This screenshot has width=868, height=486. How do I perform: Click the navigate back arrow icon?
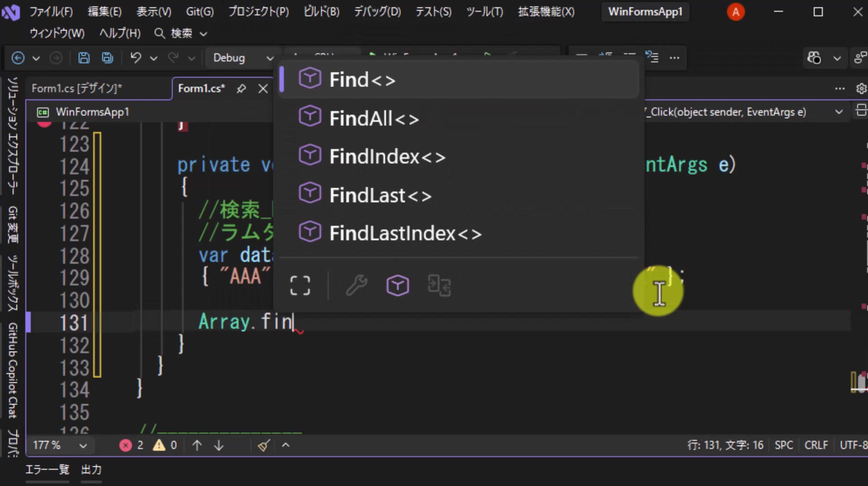pos(18,58)
